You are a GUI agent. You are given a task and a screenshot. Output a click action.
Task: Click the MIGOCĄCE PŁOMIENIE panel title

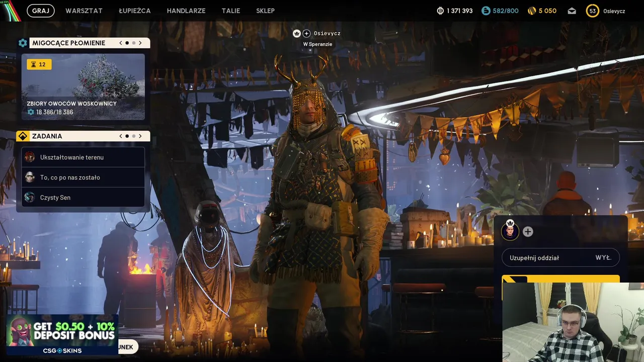click(x=68, y=43)
